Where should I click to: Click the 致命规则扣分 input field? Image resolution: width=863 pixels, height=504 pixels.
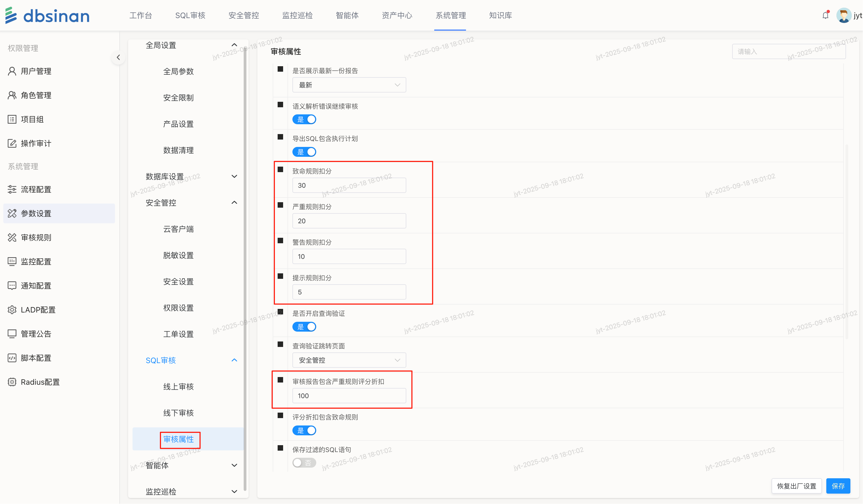click(349, 186)
